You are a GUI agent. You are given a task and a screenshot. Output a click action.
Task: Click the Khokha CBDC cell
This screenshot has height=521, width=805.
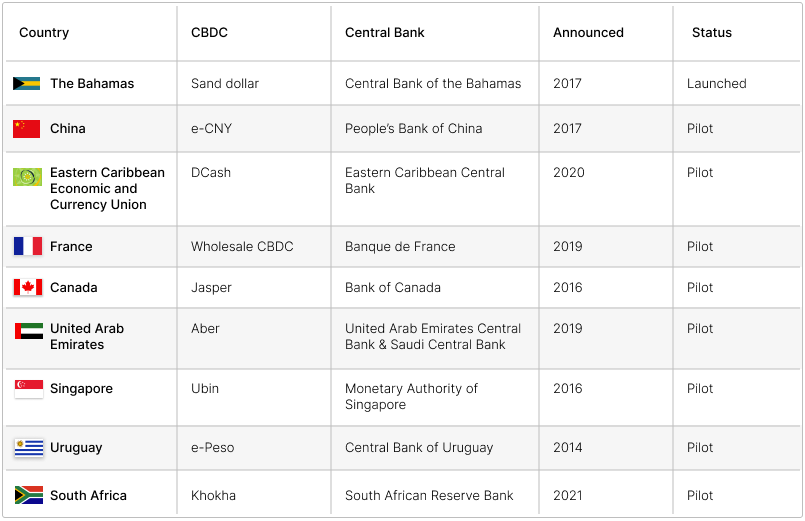(213, 495)
